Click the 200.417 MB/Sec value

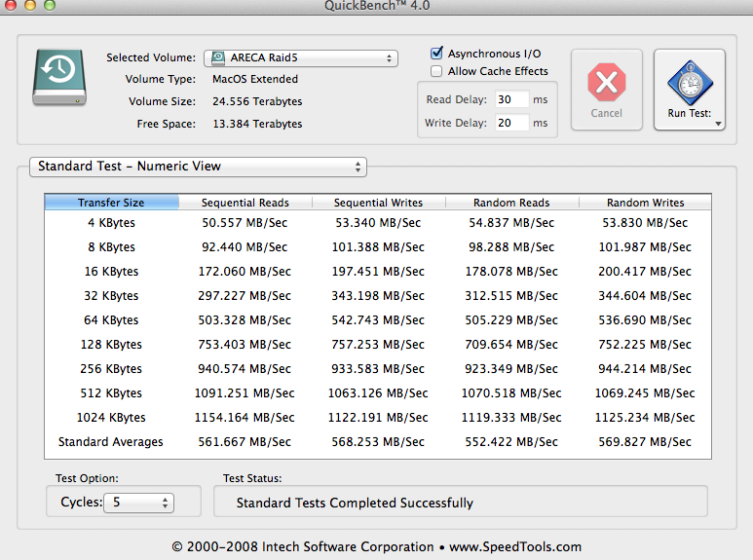[x=645, y=272]
